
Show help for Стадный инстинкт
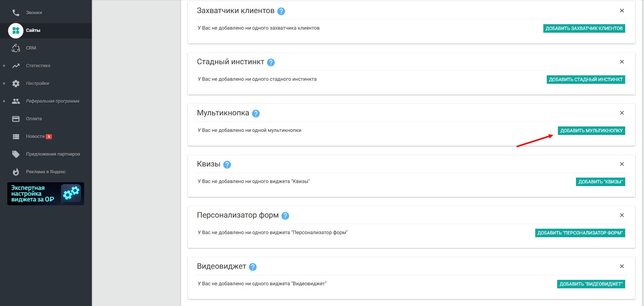pos(271,62)
